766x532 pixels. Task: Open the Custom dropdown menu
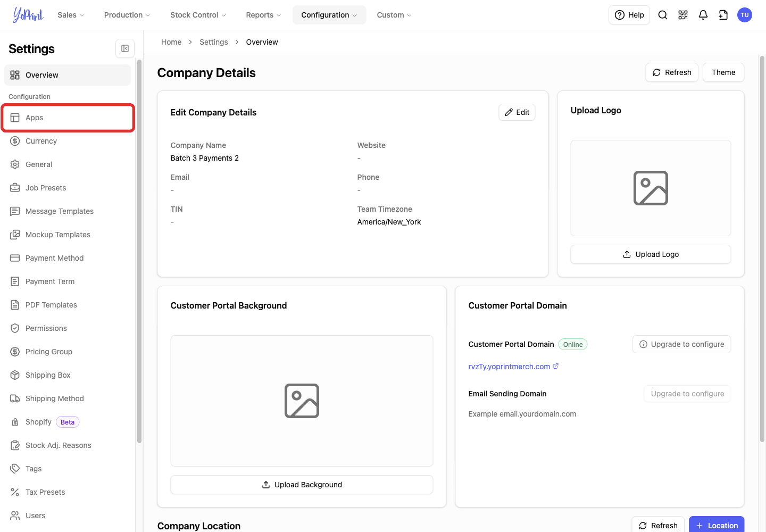(394, 15)
